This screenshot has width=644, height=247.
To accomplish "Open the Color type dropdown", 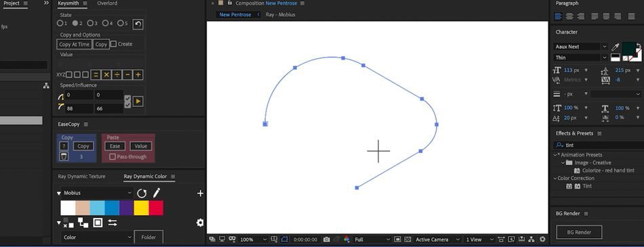I will 98,237.
